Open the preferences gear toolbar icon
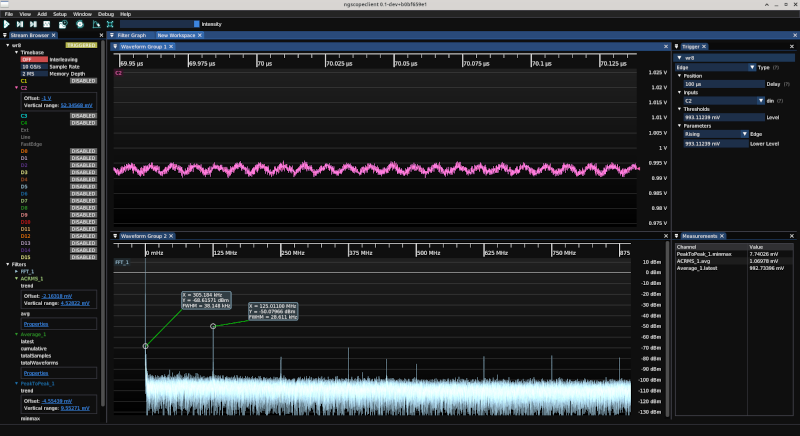The image size is (800, 436). pos(80,24)
